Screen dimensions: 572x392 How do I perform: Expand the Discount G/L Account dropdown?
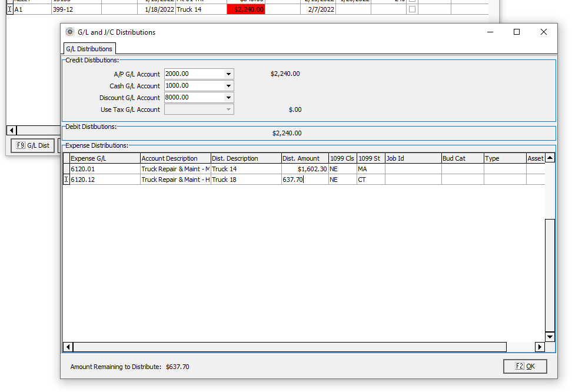[228, 98]
